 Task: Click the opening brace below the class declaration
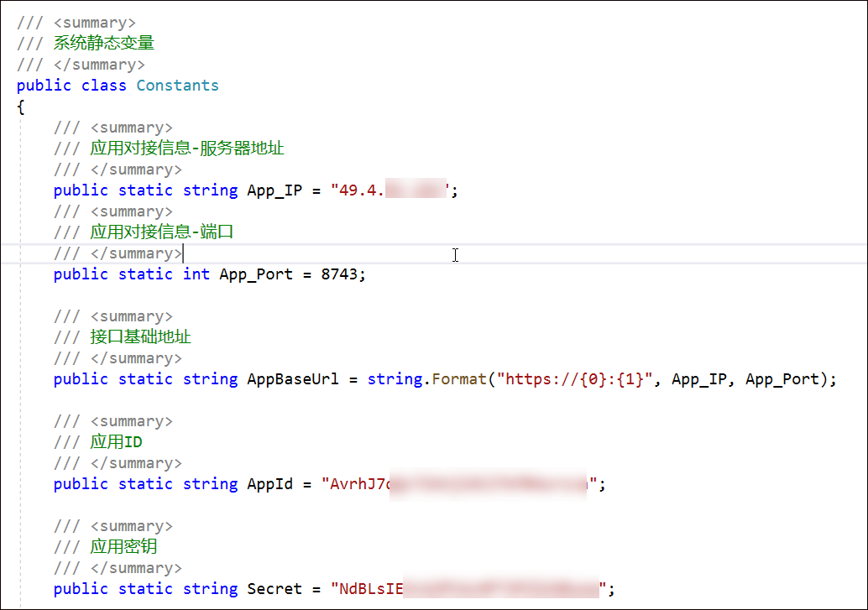point(21,107)
